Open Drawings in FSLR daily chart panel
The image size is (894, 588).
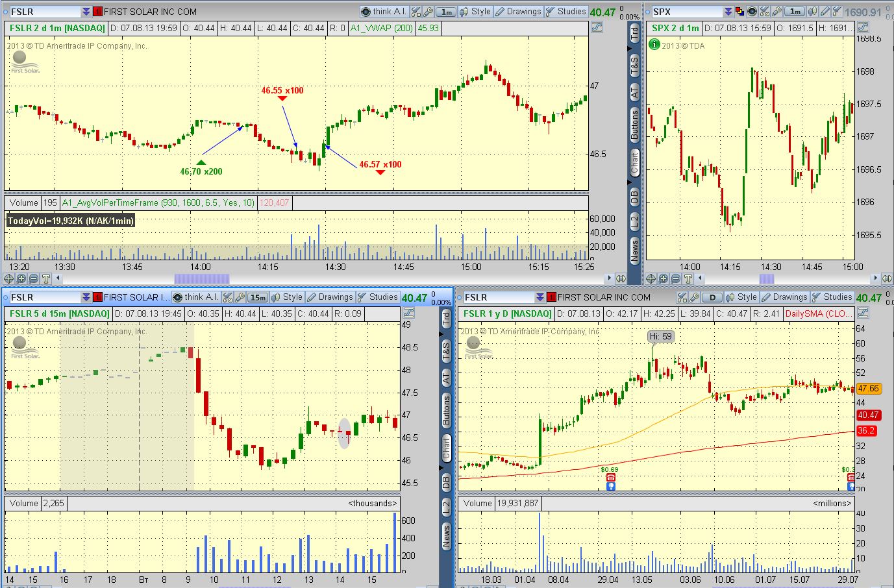(784, 297)
